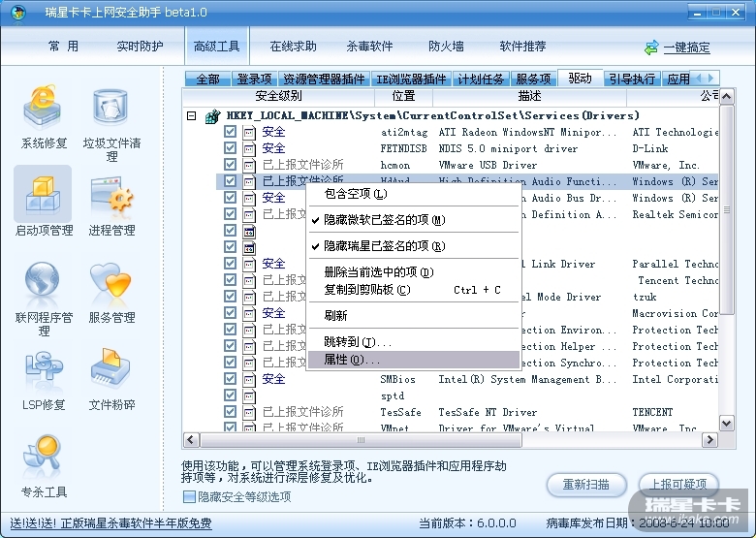Choose 复制到剪贴板 from context menu
The image size is (756, 538).
[414, 290]
